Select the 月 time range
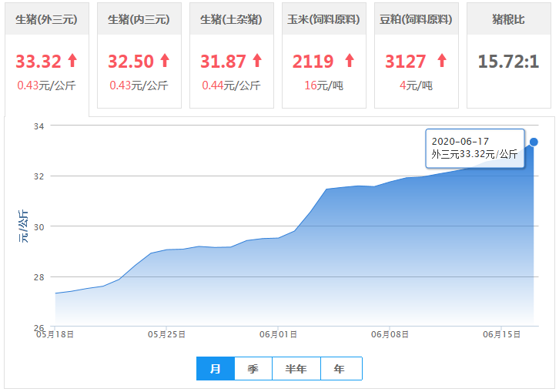Image resolution: width=559 pixels, height=392 pixels. (x=216, y=369)
